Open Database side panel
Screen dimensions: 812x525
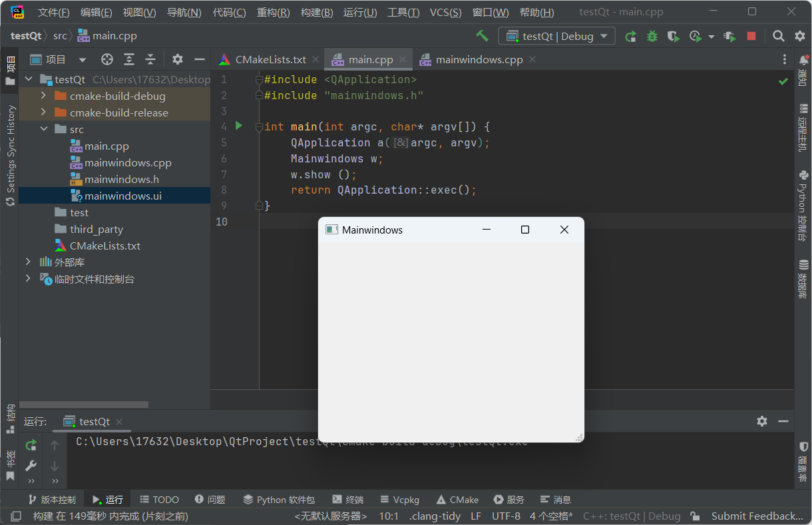(803, 279)
